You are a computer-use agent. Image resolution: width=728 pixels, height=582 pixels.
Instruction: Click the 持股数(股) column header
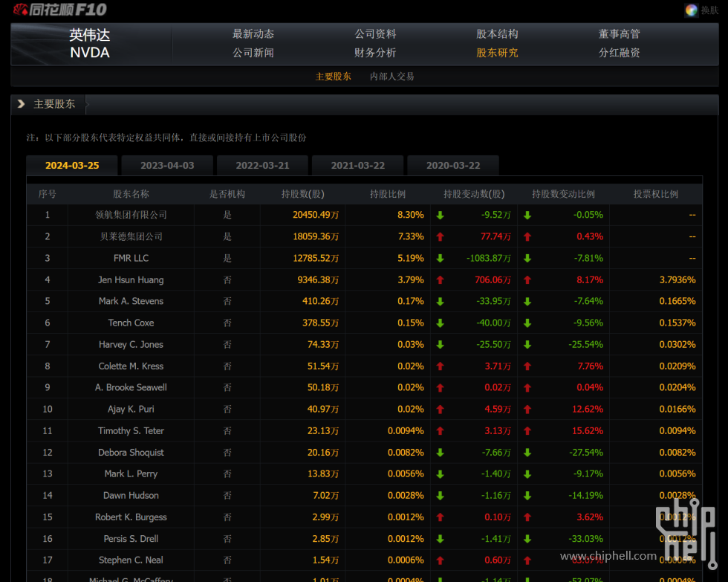coord(303,194)
